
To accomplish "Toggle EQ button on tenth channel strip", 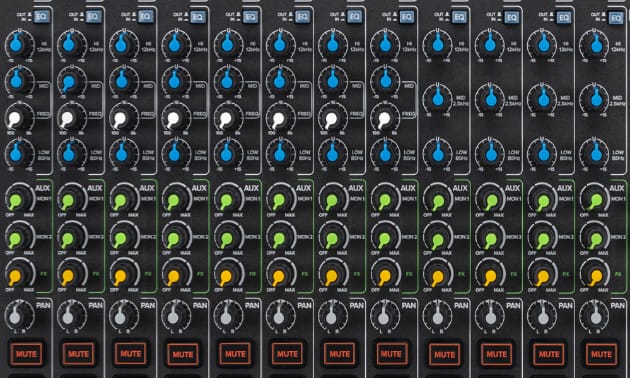I will click(x=511, y=17).
